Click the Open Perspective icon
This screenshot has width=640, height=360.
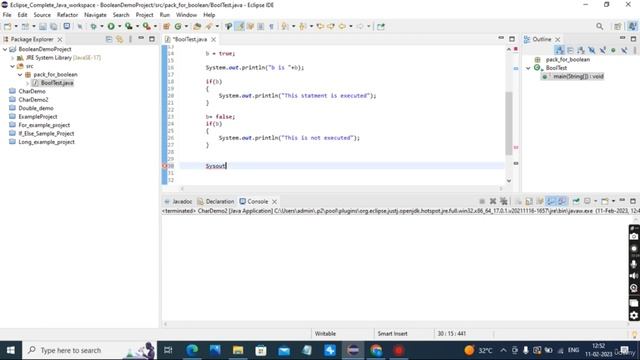point(618,27)
